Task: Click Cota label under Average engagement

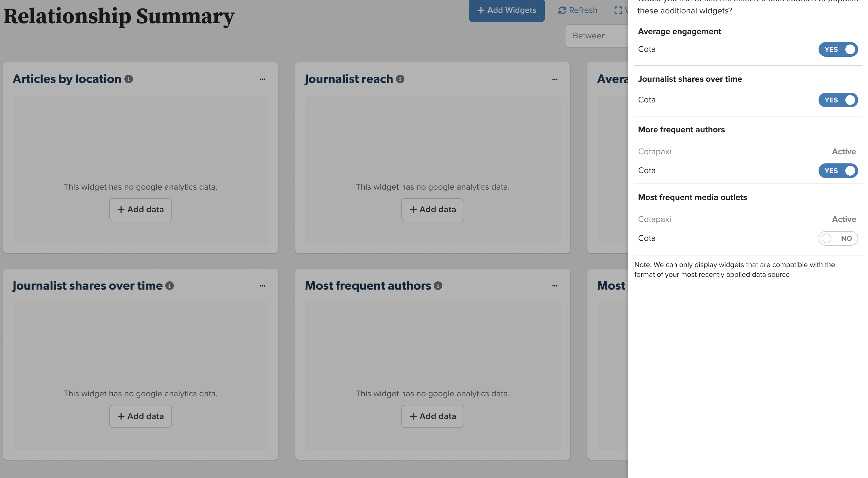Action: (647, 49)
